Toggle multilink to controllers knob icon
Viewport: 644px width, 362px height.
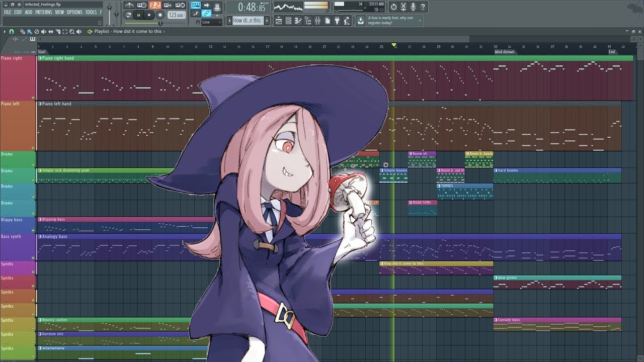217,7
